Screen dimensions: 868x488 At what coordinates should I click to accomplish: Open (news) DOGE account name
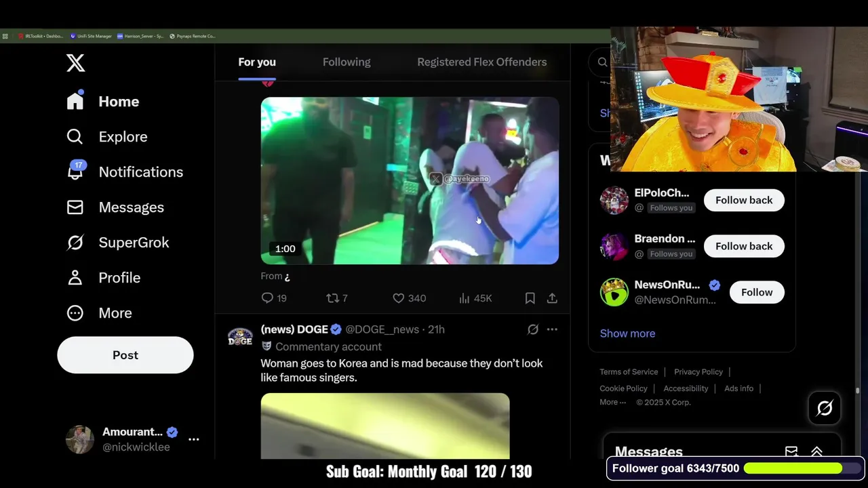(x=294, y=329)
